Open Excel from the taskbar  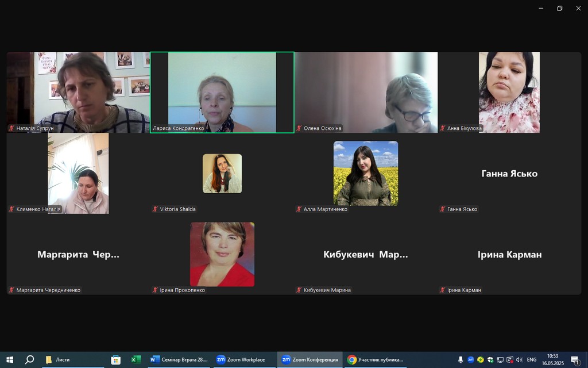[x=136, y=360]
